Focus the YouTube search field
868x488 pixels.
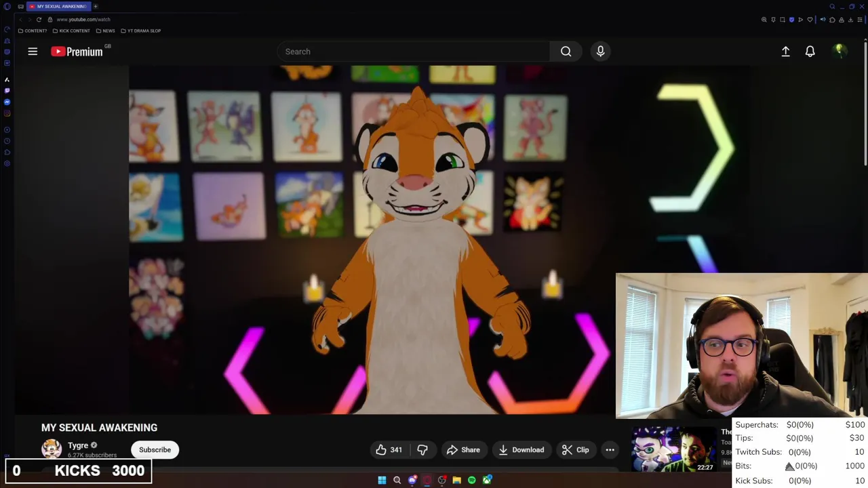414,52
